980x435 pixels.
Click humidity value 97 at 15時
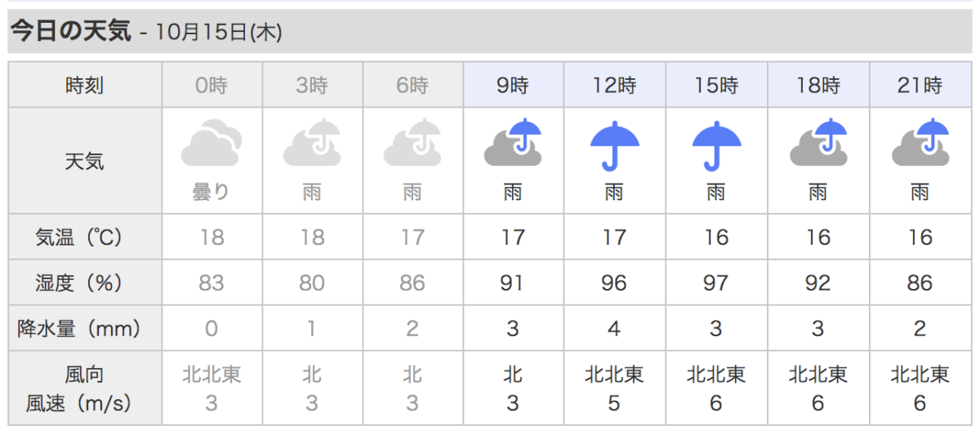pos(716,282)
